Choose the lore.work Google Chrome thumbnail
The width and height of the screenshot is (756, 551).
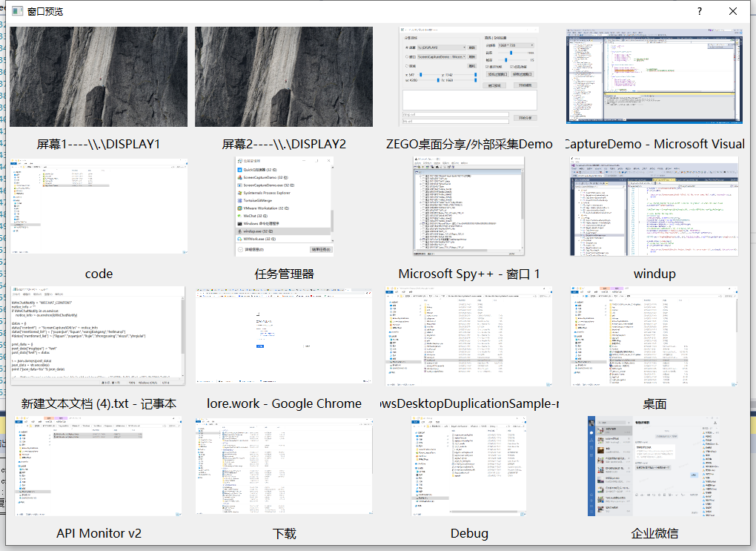(284, 336)
